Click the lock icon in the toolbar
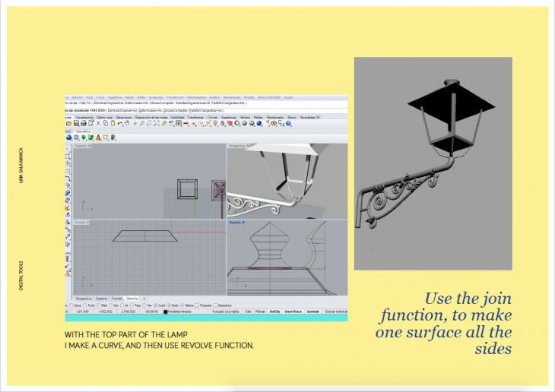 point(224,123)
